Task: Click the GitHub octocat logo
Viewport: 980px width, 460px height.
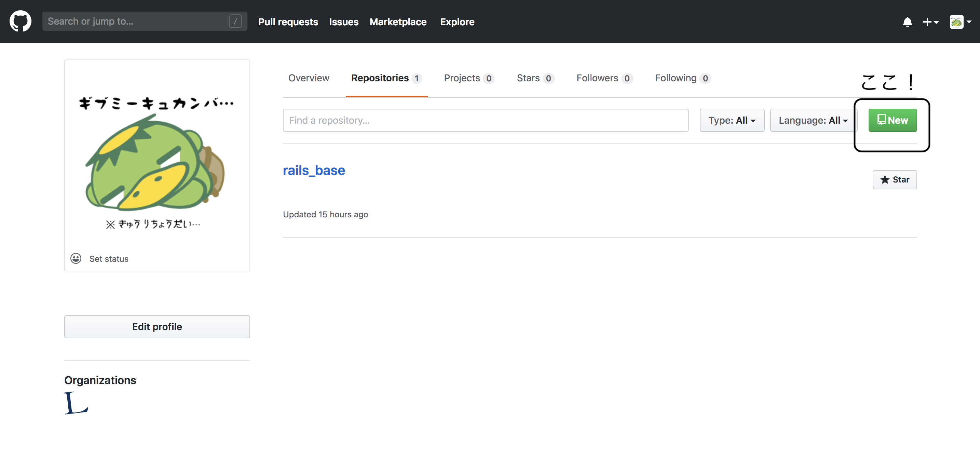Action: [x=21, y=21]
